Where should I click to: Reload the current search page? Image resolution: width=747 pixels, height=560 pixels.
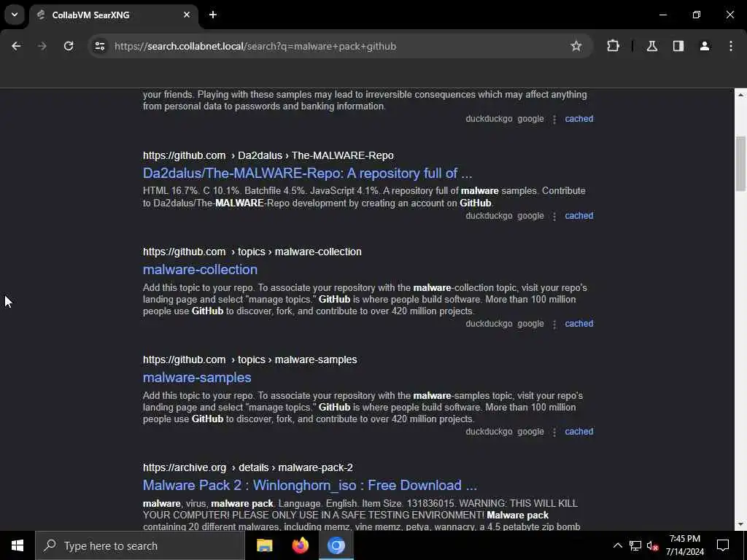tap(69, 46)
